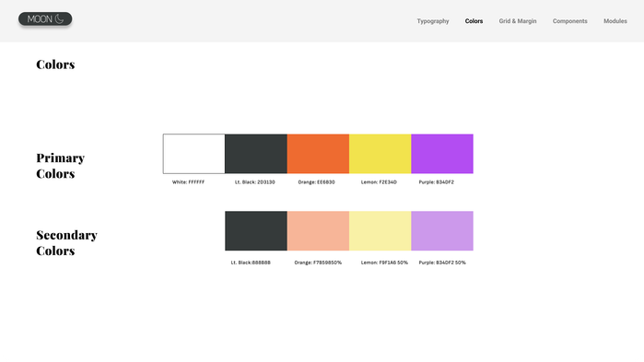The height and width of the screenshot is (362, 644).
Task: Choose the primary orange swatch
Action: 318,154
